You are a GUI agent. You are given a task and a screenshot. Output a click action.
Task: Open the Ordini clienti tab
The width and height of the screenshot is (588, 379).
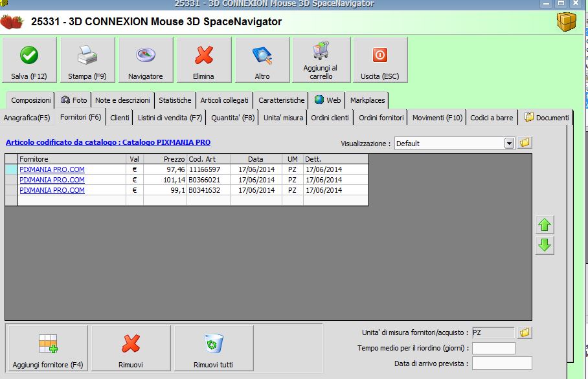point(330,118)
